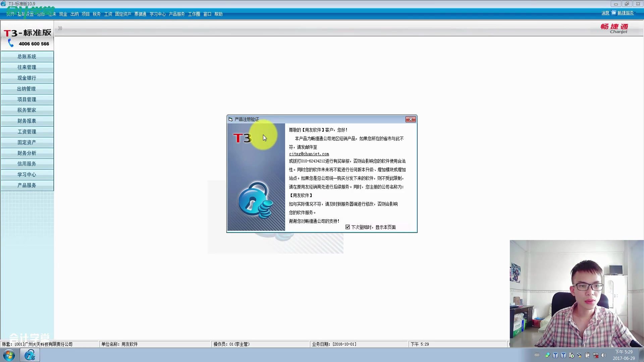644x362 pixels.
Task: Click the keyboard tray icon
Action: click(537, 355)
